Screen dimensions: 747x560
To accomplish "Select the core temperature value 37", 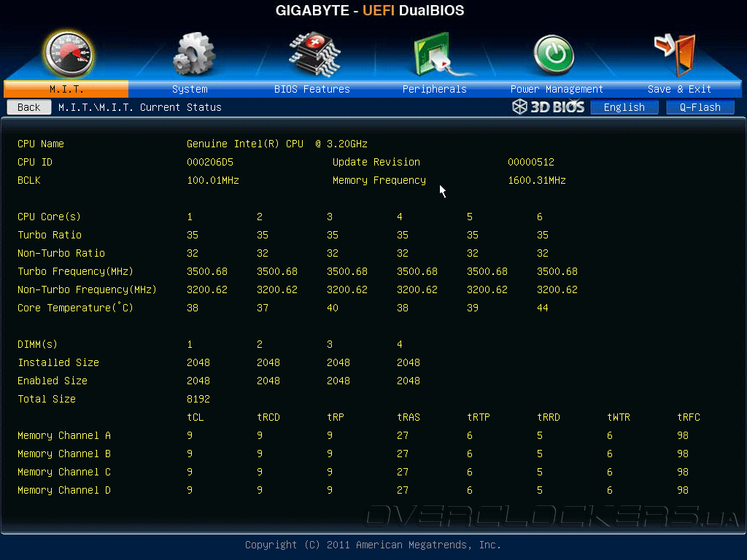I will [x=262, y=308].
